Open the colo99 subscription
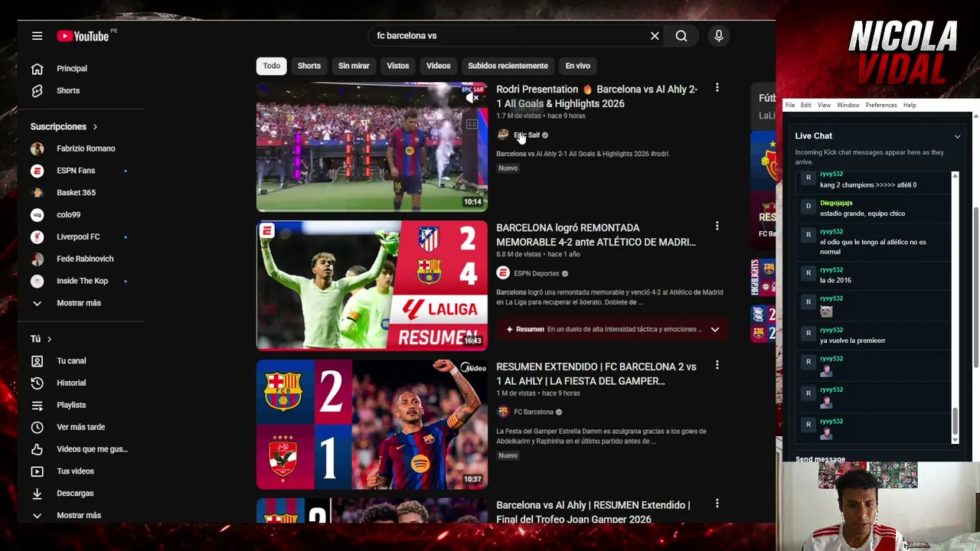Image resolution: width=980 pixels, height=551 pixels. [68, 215]
